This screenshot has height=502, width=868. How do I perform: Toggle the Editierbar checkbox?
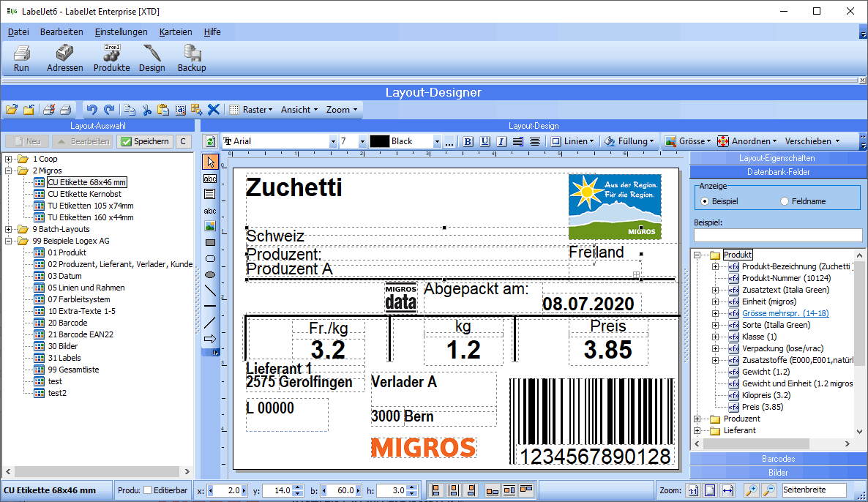click(x=147, y=490)
